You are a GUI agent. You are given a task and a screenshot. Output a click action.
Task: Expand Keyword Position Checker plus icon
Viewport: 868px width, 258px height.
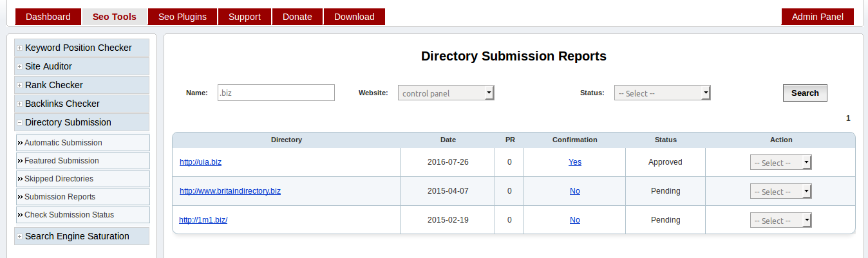(20, 48)
